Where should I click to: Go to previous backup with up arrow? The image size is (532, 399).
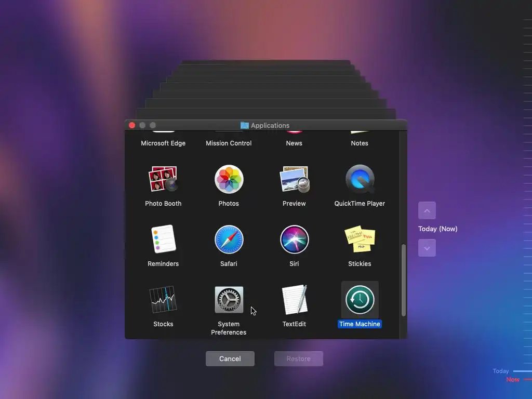[427, 210]
